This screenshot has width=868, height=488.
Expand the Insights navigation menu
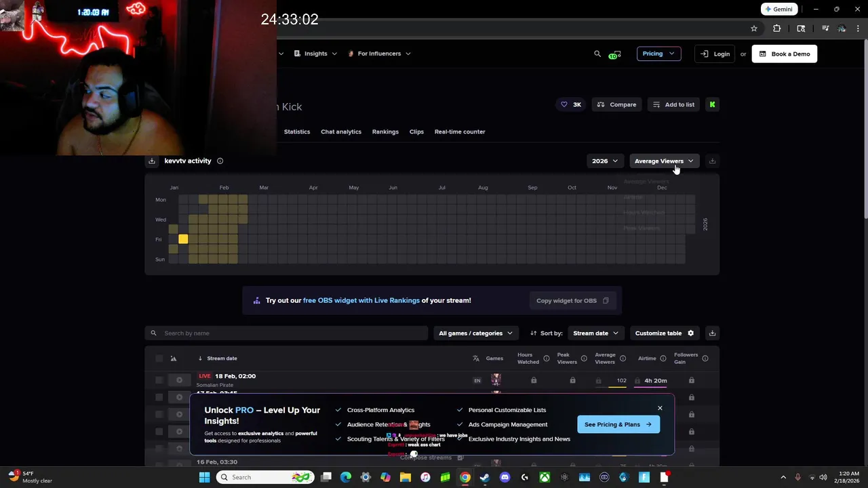pyautogui.click(x=315, y=54)
